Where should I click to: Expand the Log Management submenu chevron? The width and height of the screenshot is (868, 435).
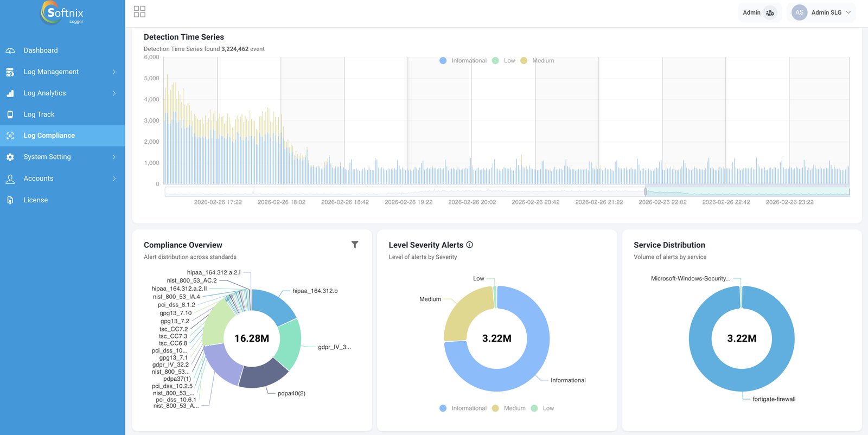[114, 72]
